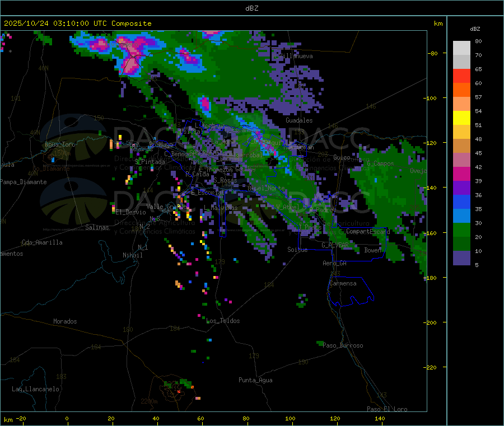Click the Morados location label
504x426 pixels.
[x=65, y=321]
